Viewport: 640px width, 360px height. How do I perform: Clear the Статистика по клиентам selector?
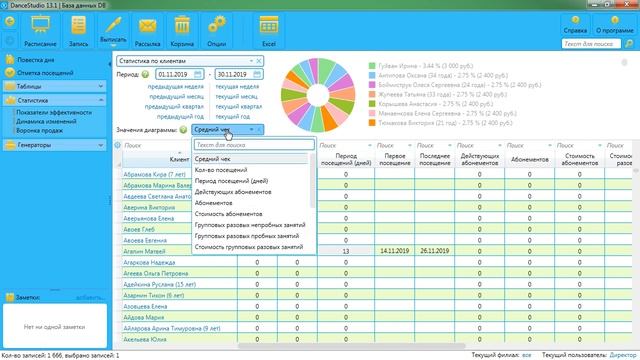259,61
